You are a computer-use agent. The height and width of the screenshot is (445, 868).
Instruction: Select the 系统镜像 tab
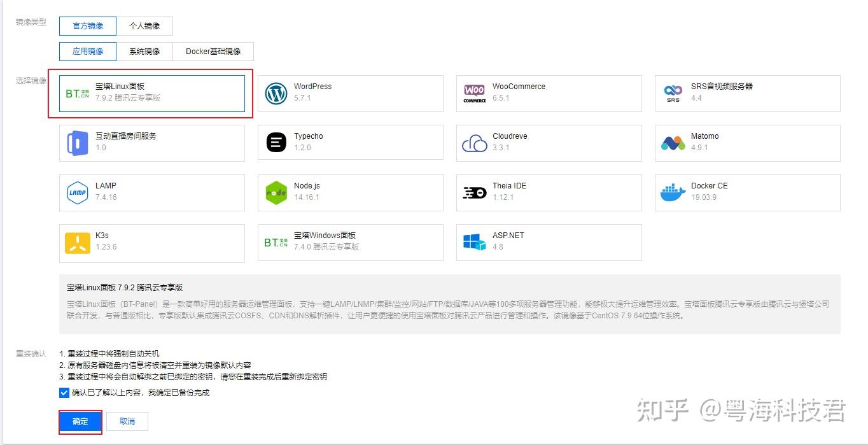[144, 52]
